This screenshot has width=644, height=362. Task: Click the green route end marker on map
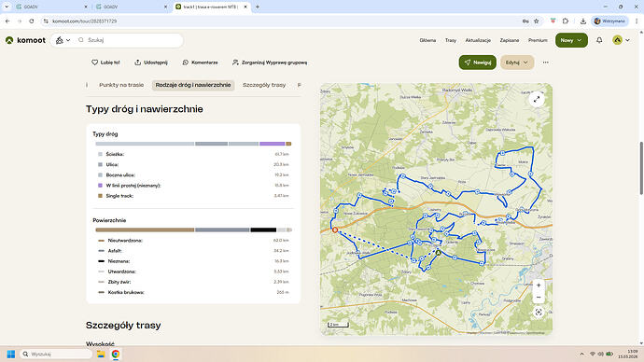(439, 253)
